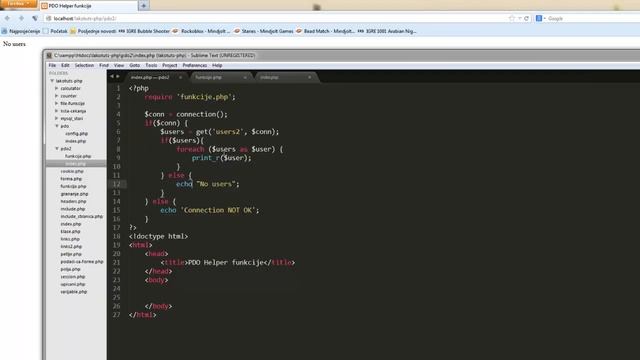640x360 pixels.
Task: Click the 'No users' text on page
Action: 14,44
